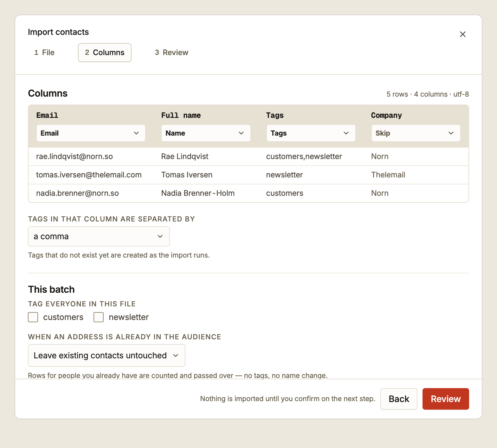Click the 'Company' column header text
497x448 pixels.
386,115
